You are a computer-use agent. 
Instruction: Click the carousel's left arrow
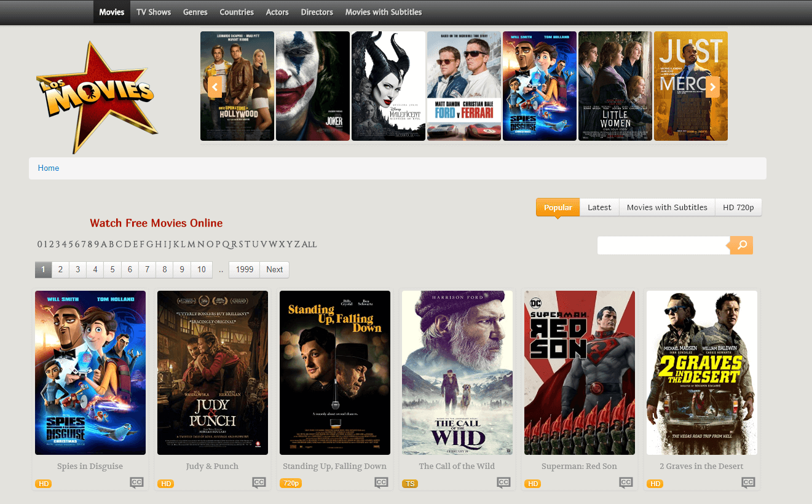(x=215, y=87)
